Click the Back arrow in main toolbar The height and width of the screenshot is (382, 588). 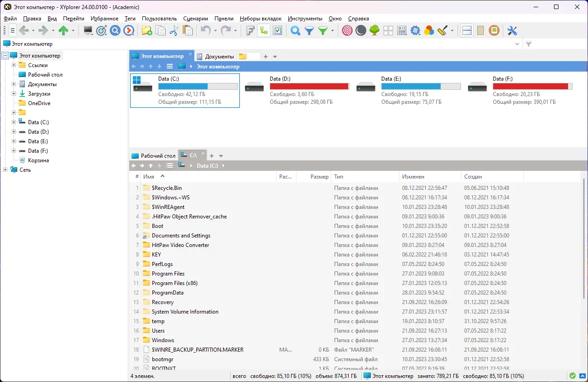[x=24, y=30]
